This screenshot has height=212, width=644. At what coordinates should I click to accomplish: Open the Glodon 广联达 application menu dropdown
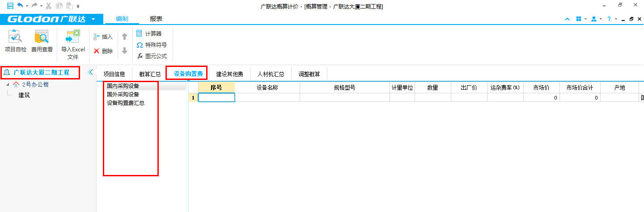coord(93,19)
